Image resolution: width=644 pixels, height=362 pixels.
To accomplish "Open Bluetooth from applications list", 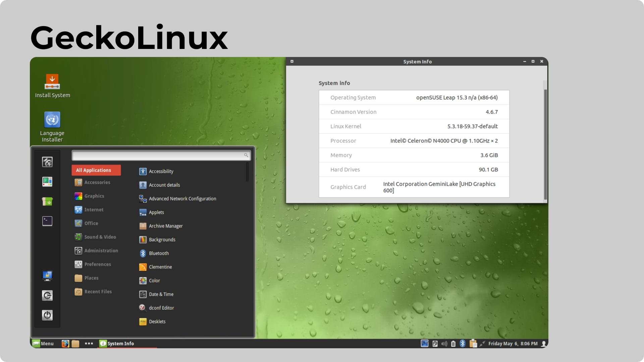I will 154,253.
